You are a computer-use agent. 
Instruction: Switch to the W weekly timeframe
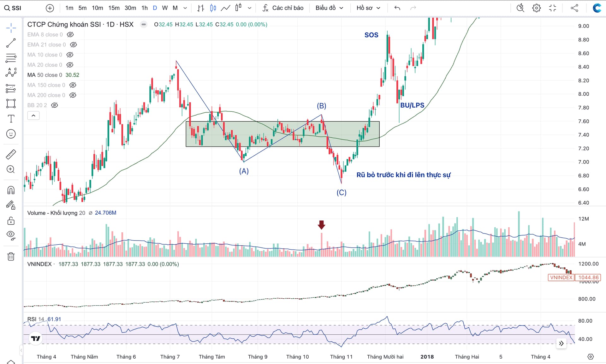(x=165, y=8)
